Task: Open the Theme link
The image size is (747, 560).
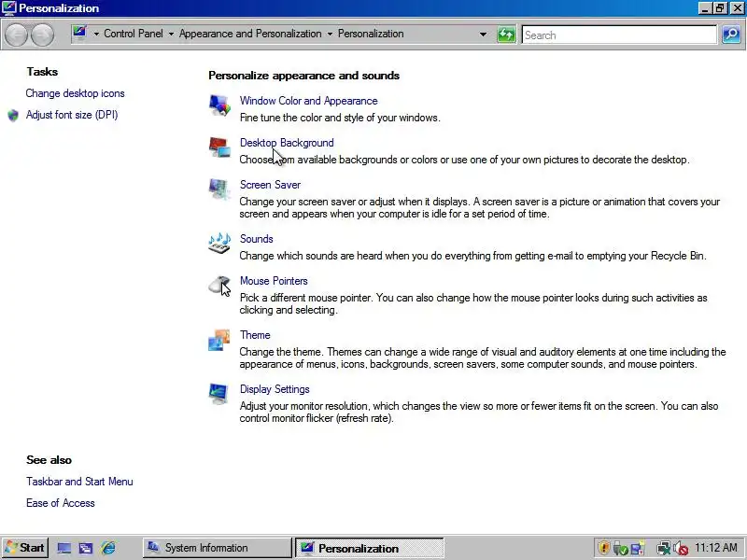Action: click(x=255, y=335)
